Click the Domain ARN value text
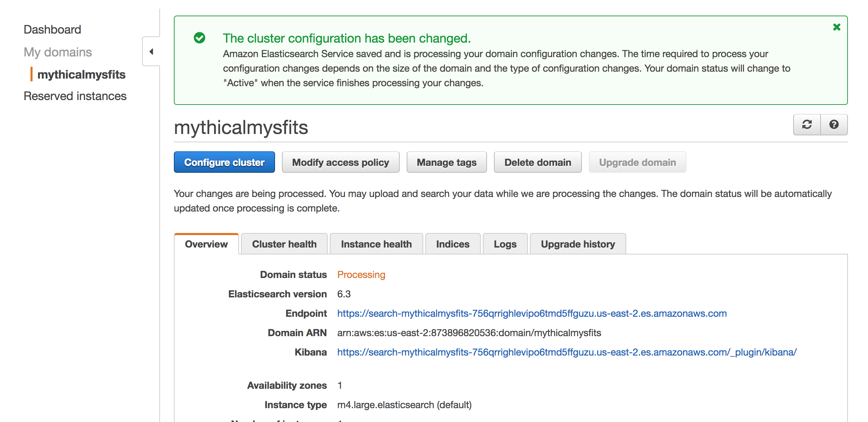 point(469,333)
